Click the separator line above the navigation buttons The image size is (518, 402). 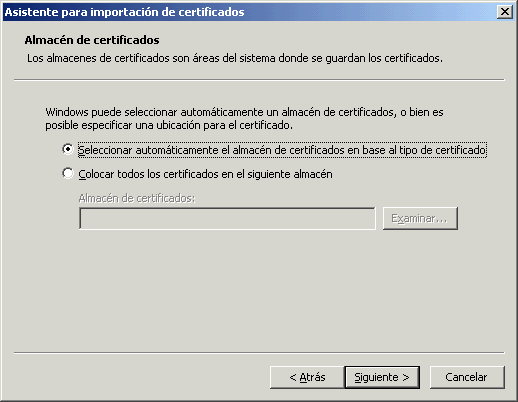[259, 352]
